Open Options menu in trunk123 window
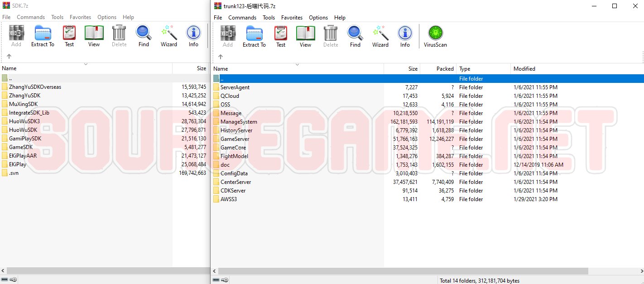This screenshot has height=284, width=644. coord(318,18)
